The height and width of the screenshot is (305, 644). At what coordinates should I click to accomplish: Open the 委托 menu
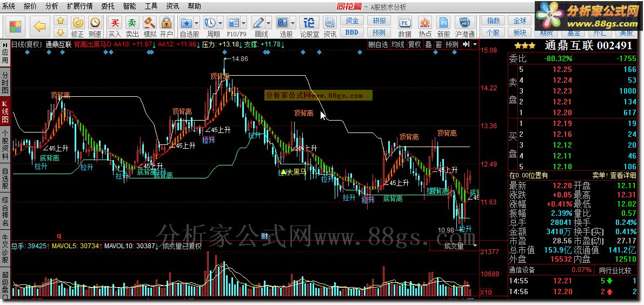(108, 6)
